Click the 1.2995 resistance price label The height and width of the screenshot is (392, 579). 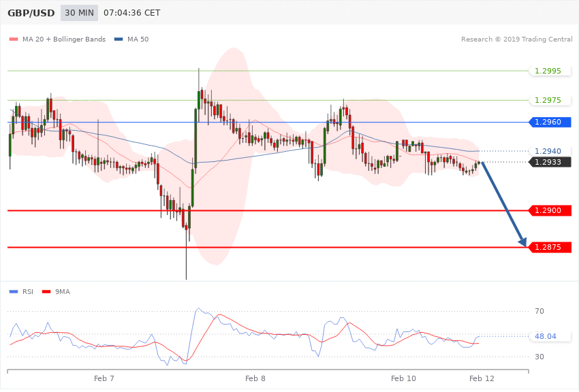(550, 71)
